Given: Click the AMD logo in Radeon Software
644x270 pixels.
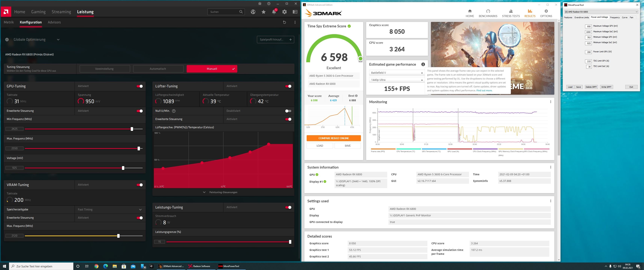Looking at the screenshot, I should tap(6, 12).
